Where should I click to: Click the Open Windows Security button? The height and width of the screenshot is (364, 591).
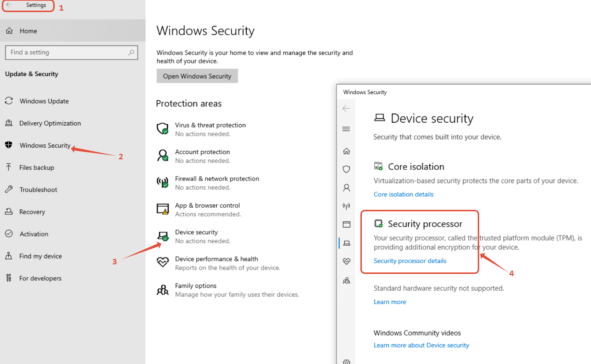coord(197,76)
